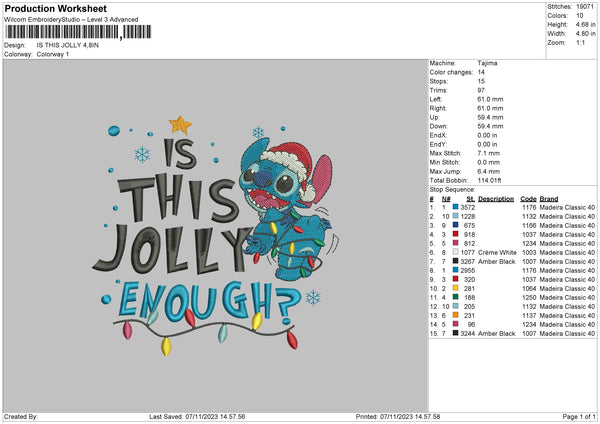Select the Max Stitch value 7.1 mm
Screen dimensions: 600x424
pos(489,153)
